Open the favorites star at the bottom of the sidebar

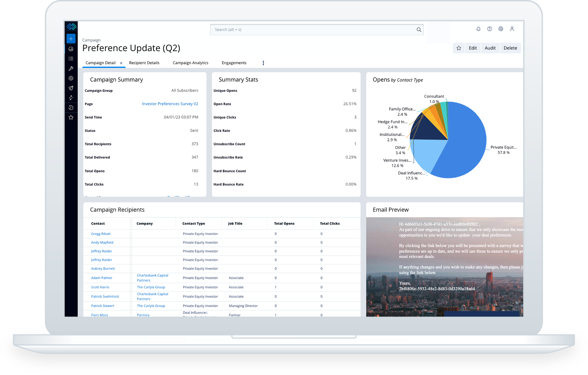(x=71, y=117)
